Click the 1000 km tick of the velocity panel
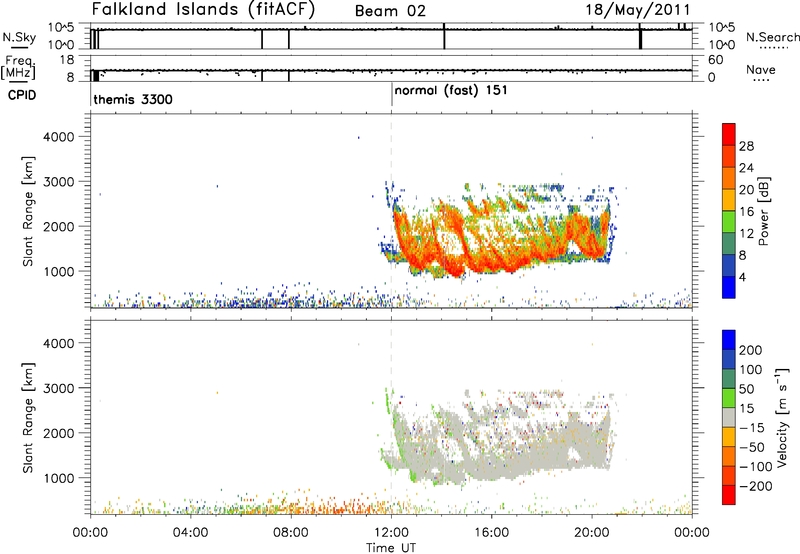This screenshot has height=554, width=800. pyautogui.click(x=59, y=478)
